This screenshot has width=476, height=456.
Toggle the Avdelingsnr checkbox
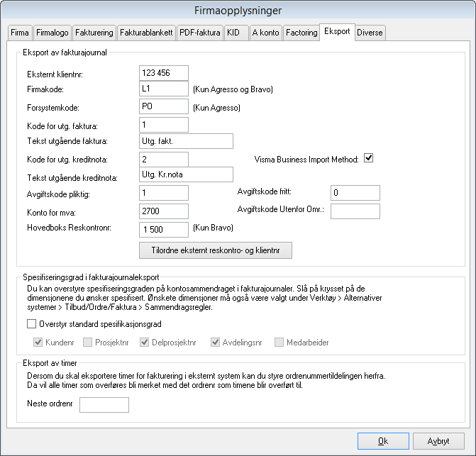[215, 343]
